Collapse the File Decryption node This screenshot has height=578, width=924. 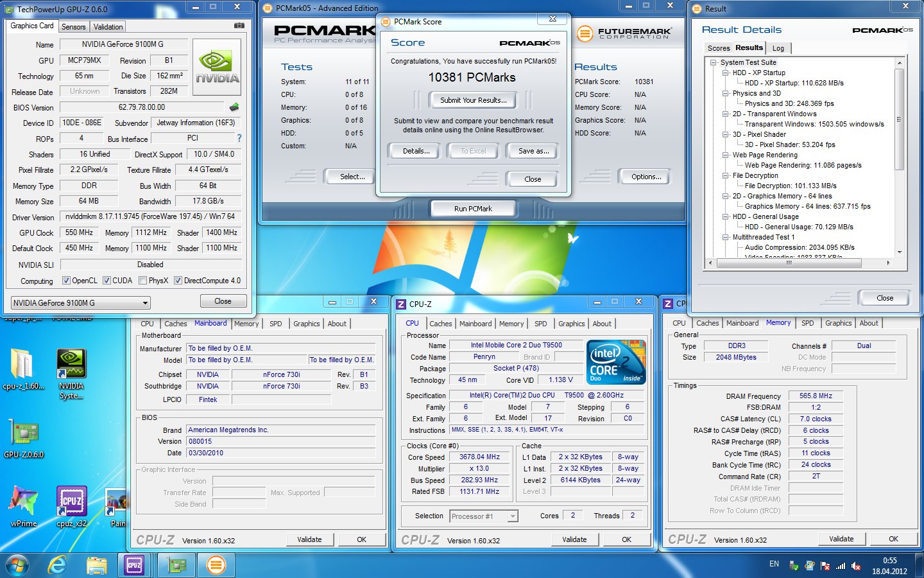coord(726,175)
